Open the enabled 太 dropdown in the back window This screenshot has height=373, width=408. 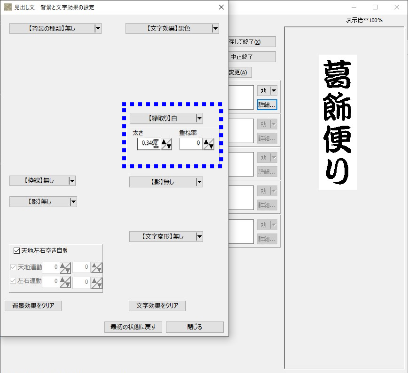pyautogui.click(x=267, y=90)
